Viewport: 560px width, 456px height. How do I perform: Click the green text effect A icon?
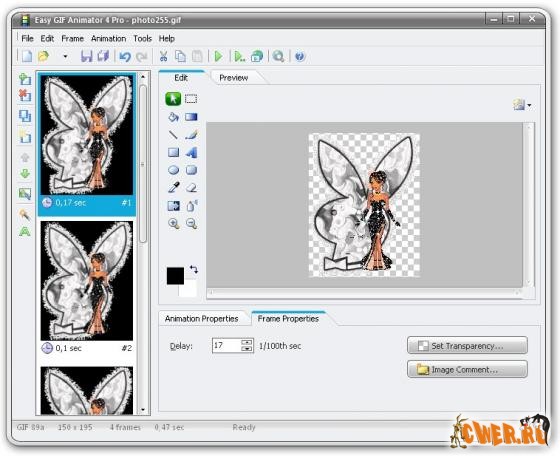click(x=25, y=231)
